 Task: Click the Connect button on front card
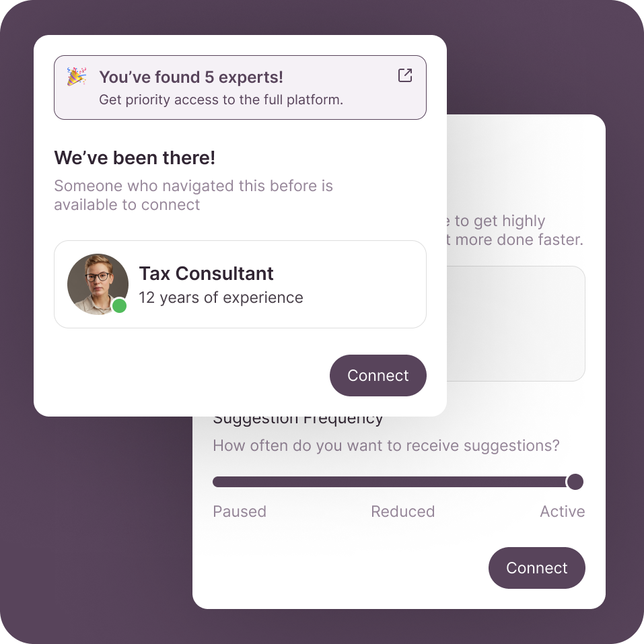click(378, 375)
